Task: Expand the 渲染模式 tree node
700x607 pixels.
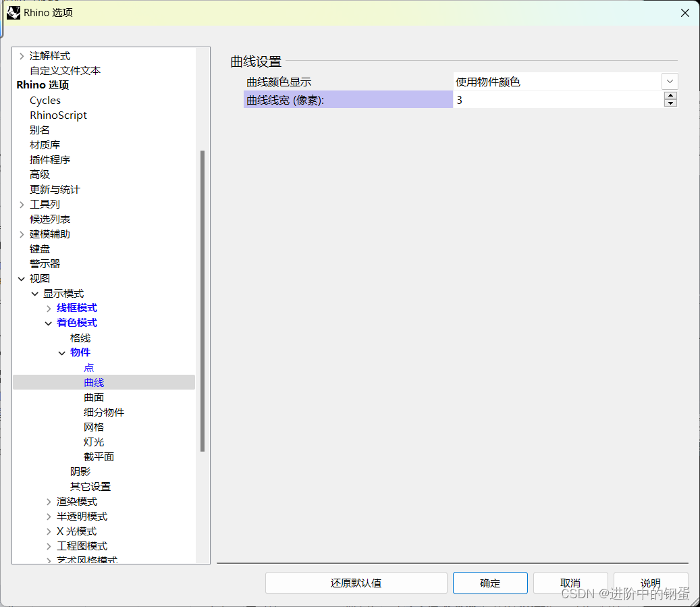Action: click(49, 502)
